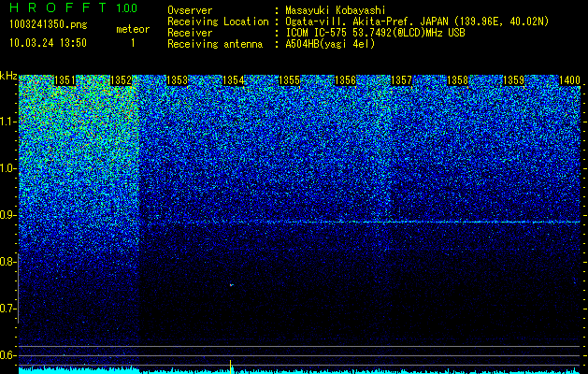Click the 0.6 frequency axis label
The height and width of the screenshot is (374, 588).
pyautogui.click(x=7, y=355)
